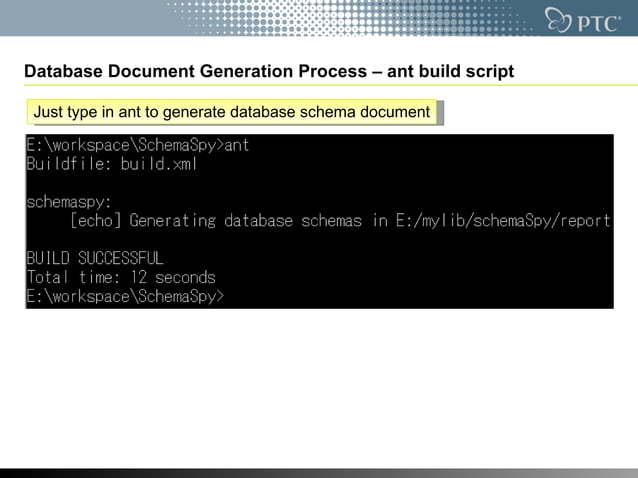Viewport: 638px width, 478px height.
Task: Click terminal line 'E:\workspace\SchemaSpy>ant'
Action: click(138, 145)
